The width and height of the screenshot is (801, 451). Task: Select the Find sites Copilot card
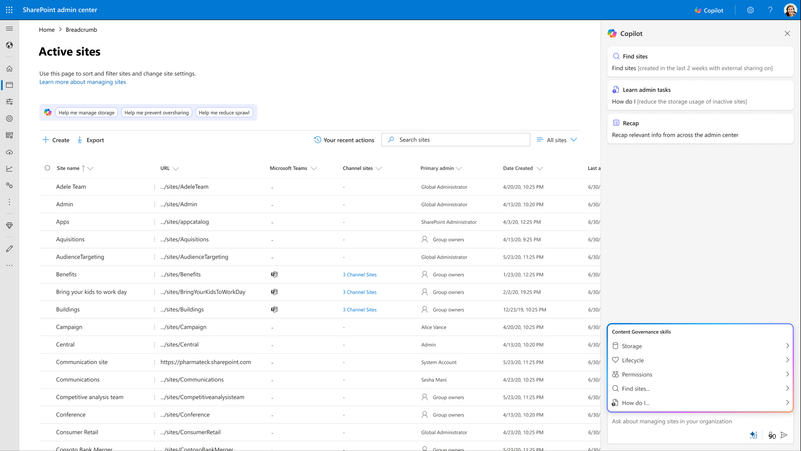pos(700,62)
